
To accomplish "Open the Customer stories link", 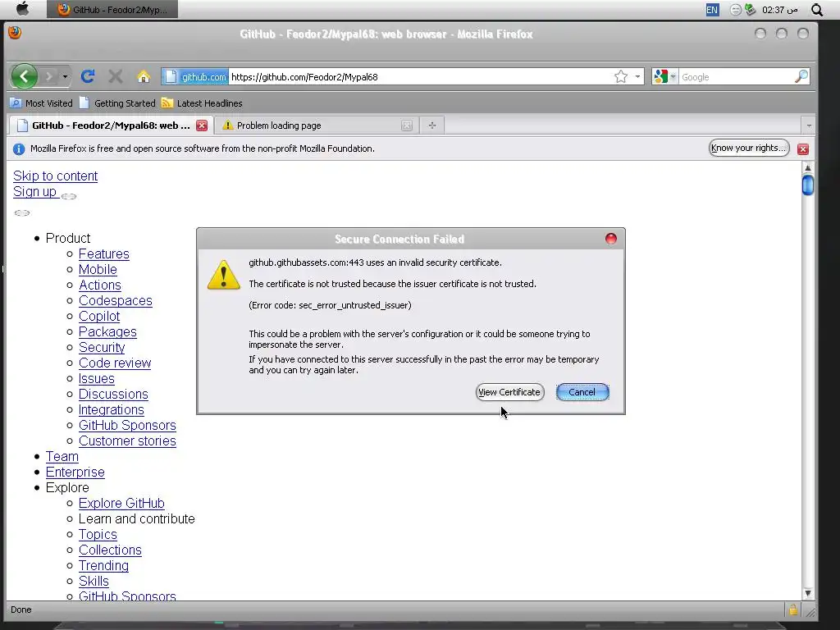I will click(127, 441).
